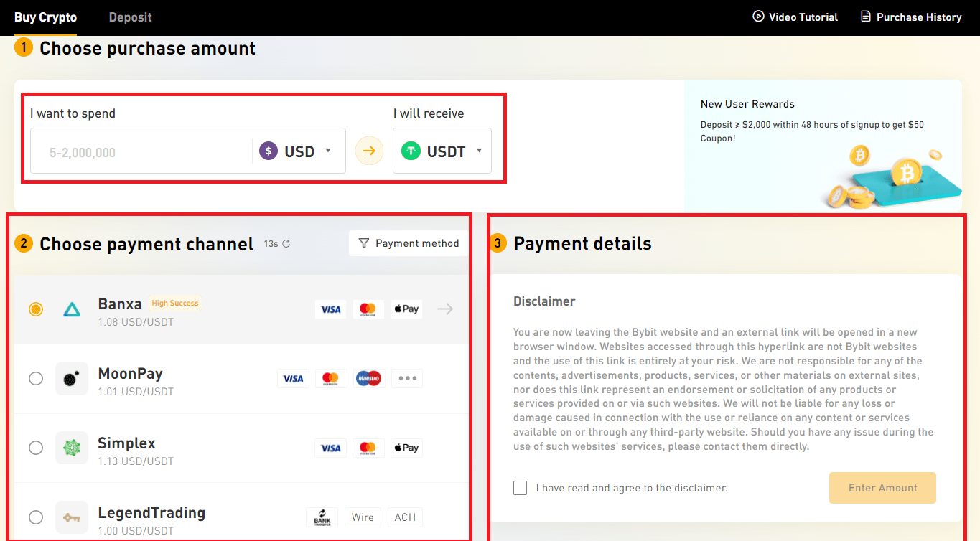Open Banxa details with the arrow
The image size is (980, 541).
coord(444,309)
